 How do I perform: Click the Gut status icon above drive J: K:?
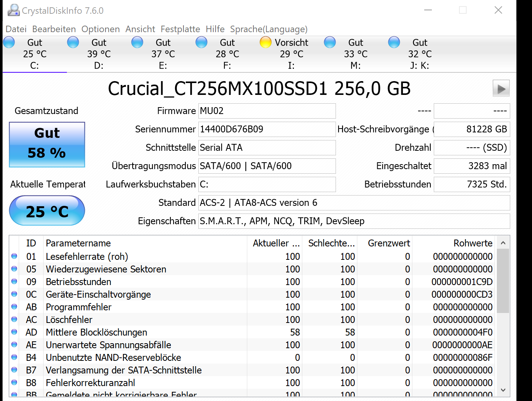[394, 42]
